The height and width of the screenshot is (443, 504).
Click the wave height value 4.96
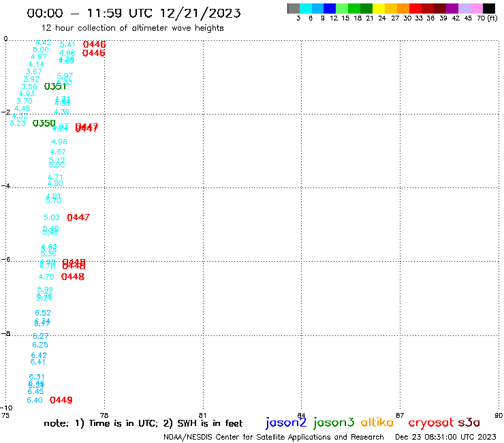(x=59, y=142)
